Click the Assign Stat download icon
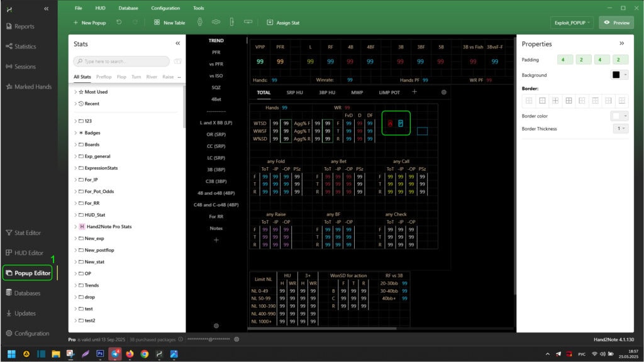 click(270, 23)
